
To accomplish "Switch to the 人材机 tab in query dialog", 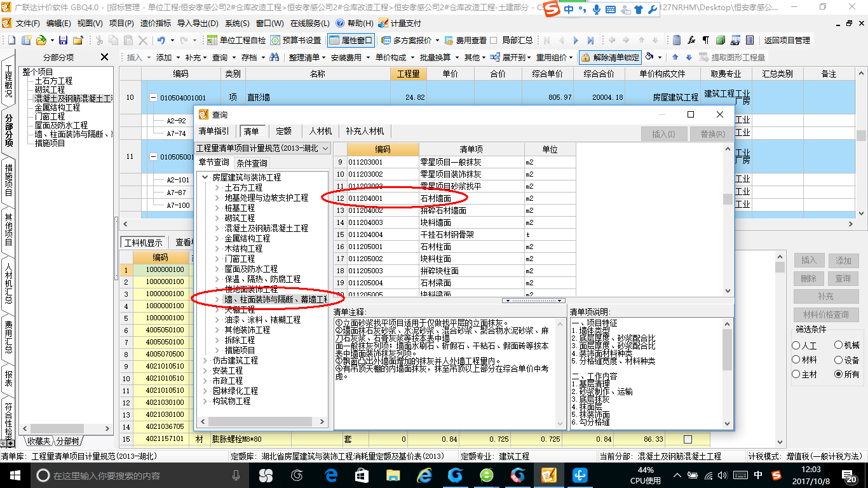I will click(320, 131).
